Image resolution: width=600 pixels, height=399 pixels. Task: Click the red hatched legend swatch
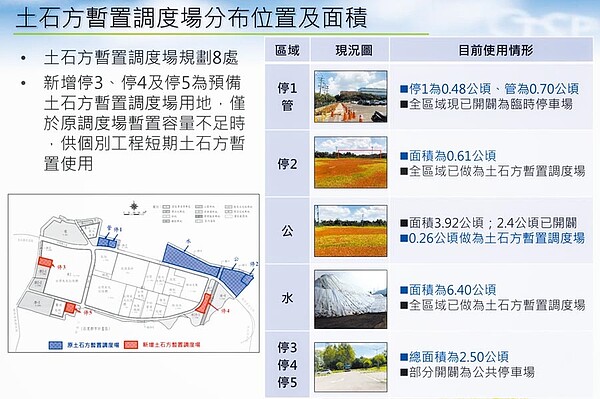(x=131, y=345)
